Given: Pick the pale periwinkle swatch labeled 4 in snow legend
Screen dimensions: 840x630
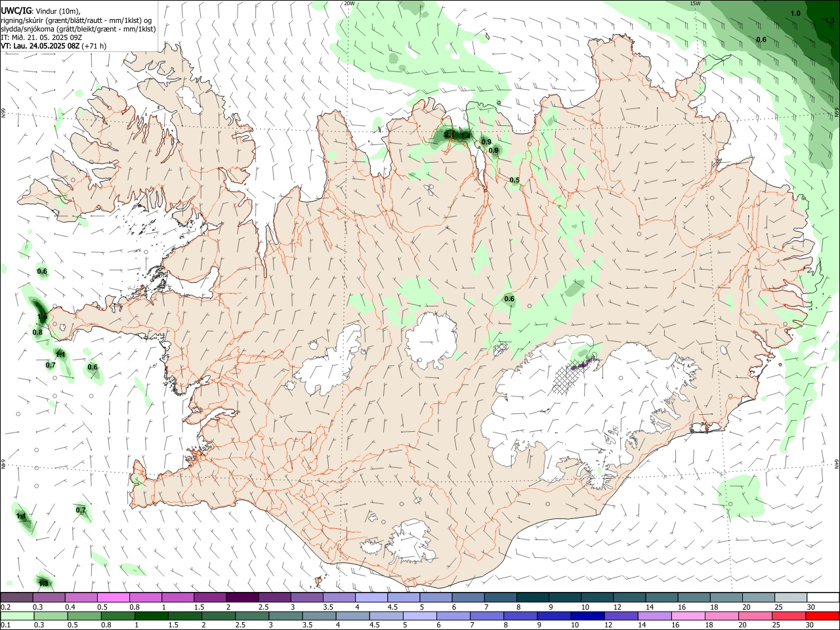Looking at the screenshot, I should pos(371,598).
